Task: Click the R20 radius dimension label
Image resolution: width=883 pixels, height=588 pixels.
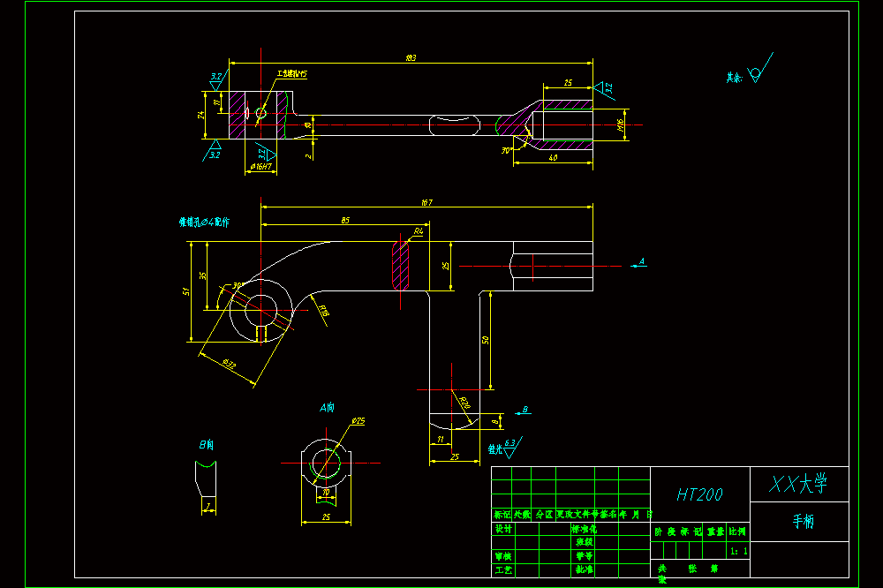Action: [464, 403]
